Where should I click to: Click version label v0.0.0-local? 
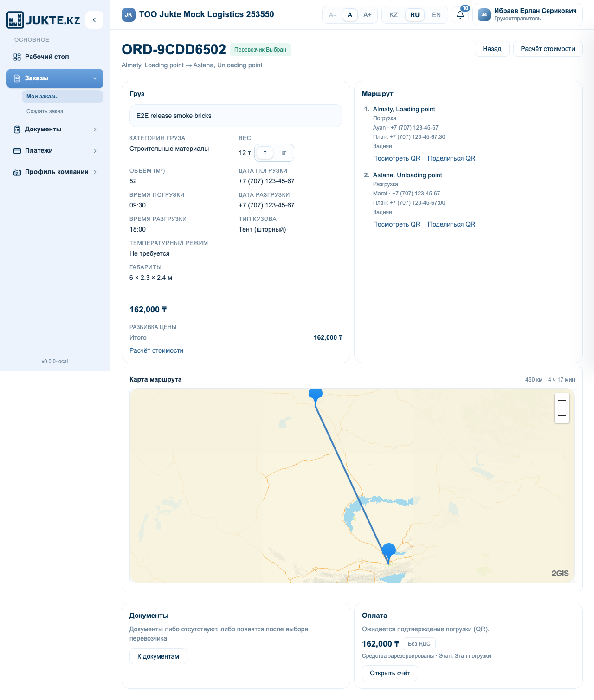(x=55, y=361)
